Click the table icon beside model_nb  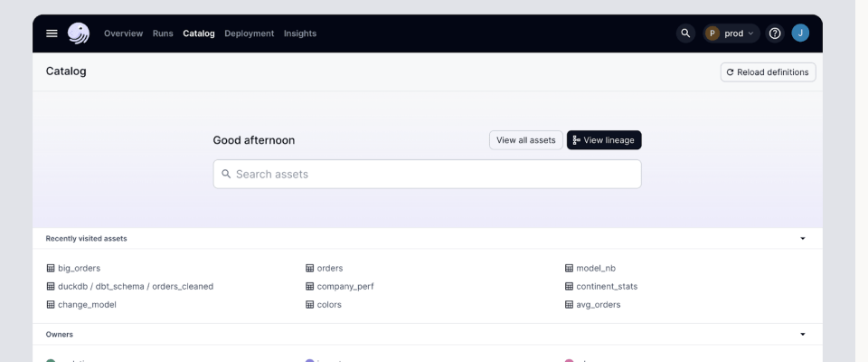tap(569, 268)
